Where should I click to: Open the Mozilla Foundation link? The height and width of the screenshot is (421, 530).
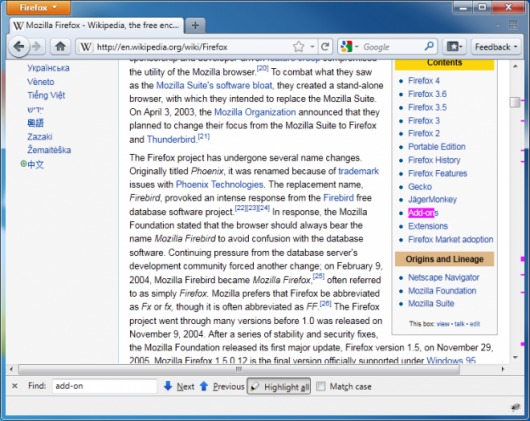click(x=442, y=291)
